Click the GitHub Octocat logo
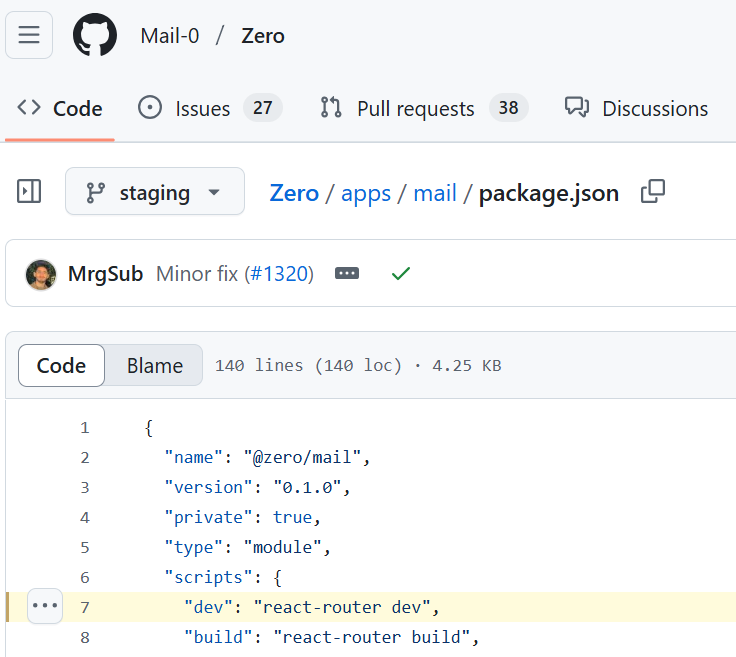The height and width of the screenshot is (657, 736). click(x=95, y=35)
